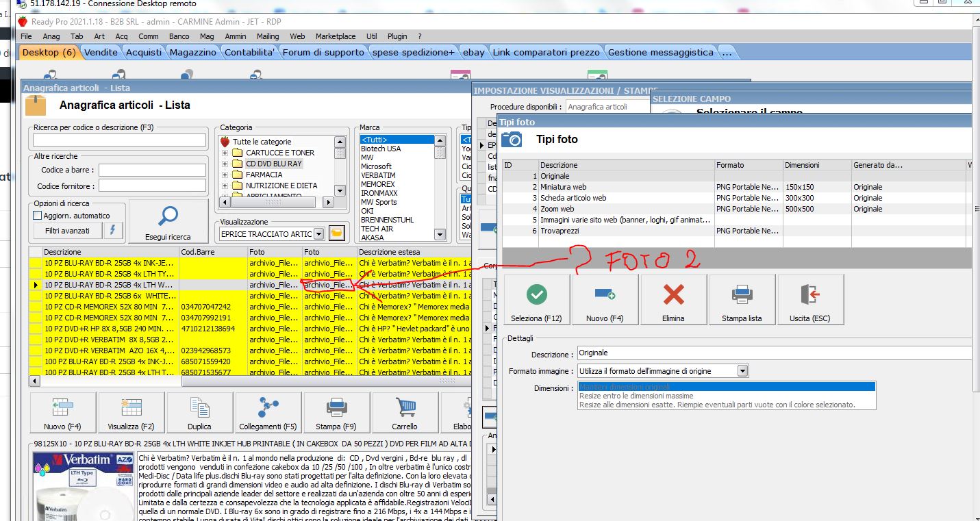The height and width of the screenshot is (521, 980).
Task: Open the Carrello shopping cart
Action: coord(405,413)
